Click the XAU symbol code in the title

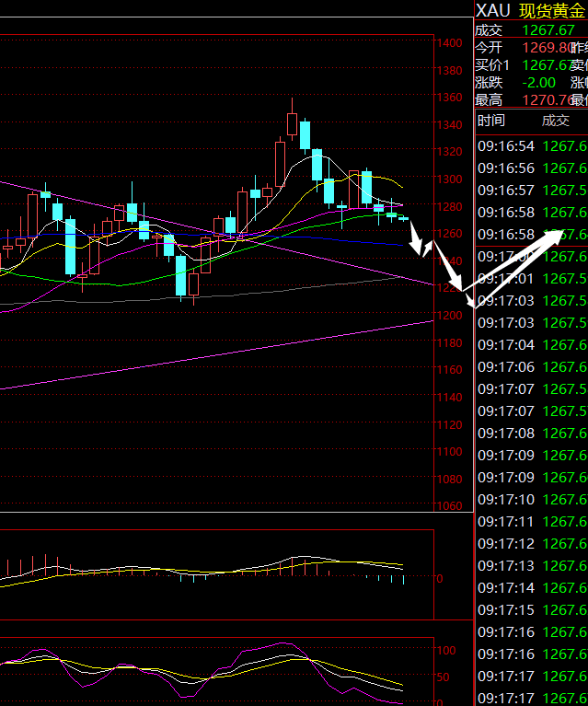click(x=493, y=11)
